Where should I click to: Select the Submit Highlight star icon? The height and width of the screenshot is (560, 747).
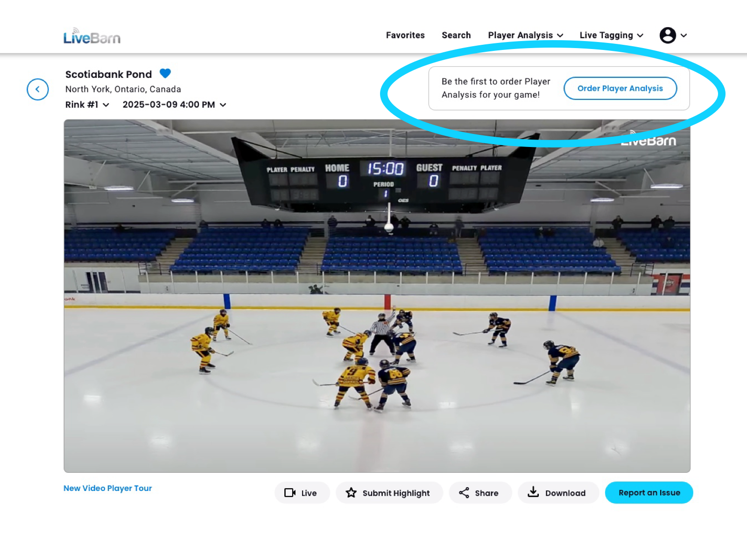(x=351, y=492)
